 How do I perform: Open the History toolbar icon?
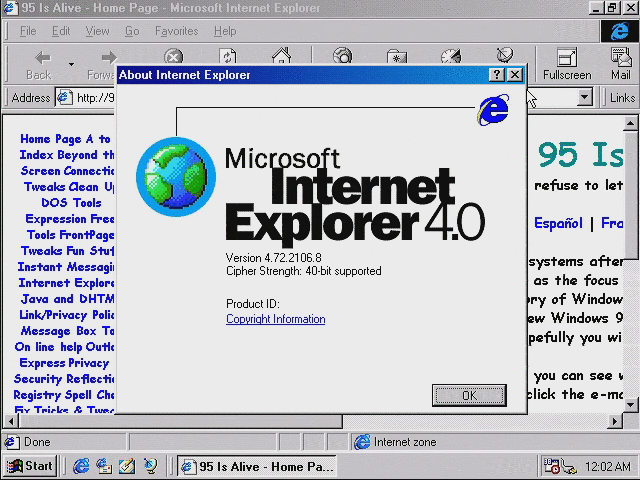point(451,56)
